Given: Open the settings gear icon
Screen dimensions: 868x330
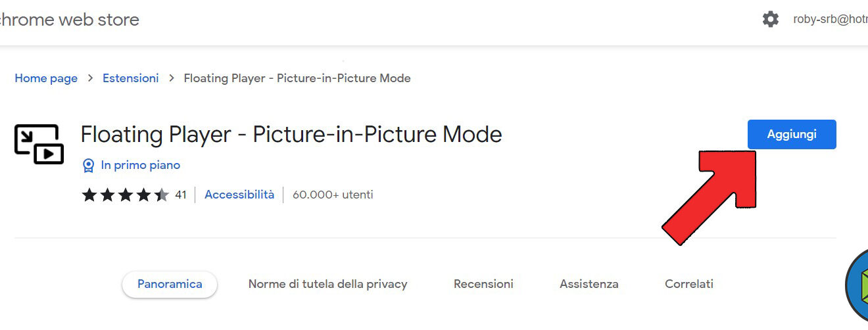Looking at the screenshot, I should pos(770,19).
